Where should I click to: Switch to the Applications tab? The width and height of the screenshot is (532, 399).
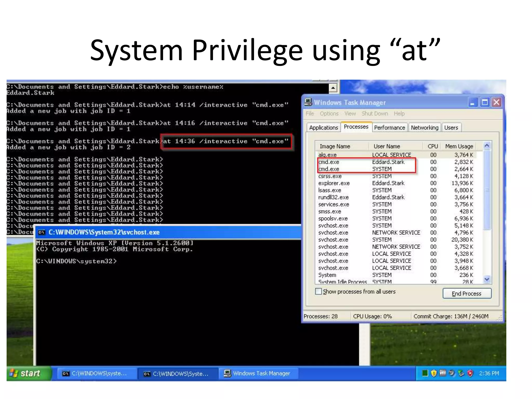(x=323, y=128)
